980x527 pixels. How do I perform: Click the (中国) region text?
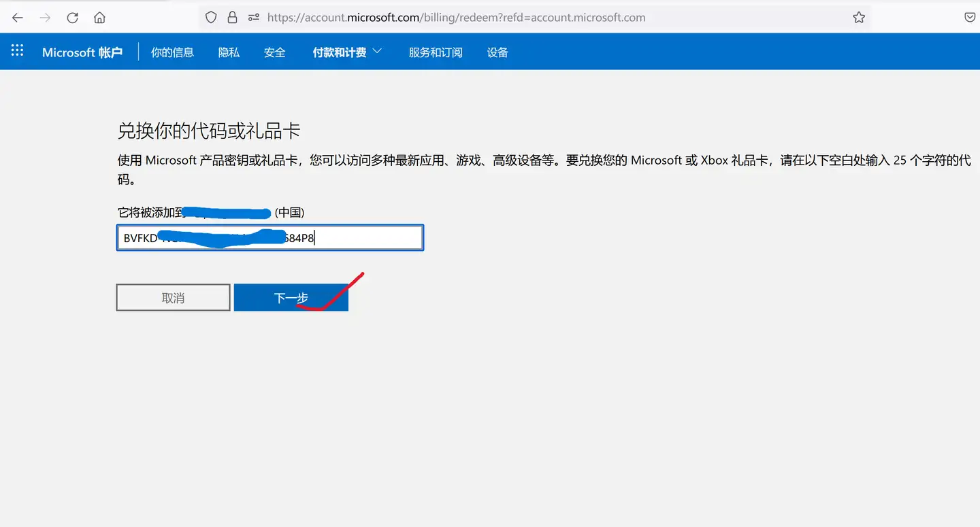point(289,212)
